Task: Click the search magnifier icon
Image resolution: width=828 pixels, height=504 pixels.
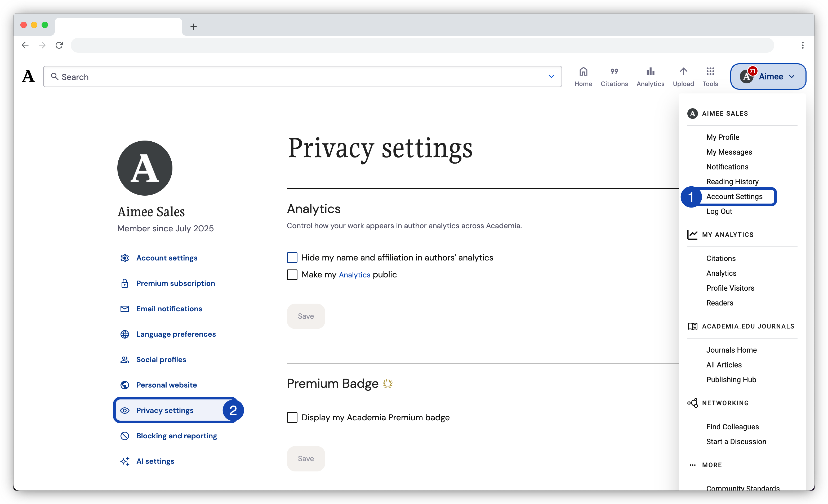Action: tap(55, 76)
